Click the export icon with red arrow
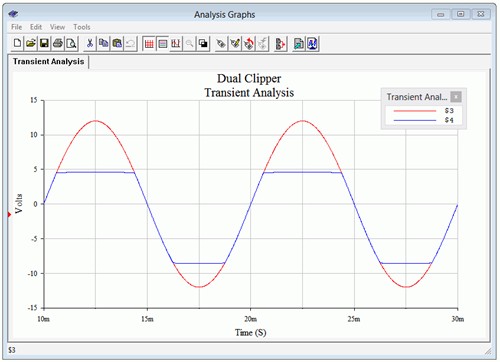The width and height of the screenshot is (500, 362). point(280,43)
